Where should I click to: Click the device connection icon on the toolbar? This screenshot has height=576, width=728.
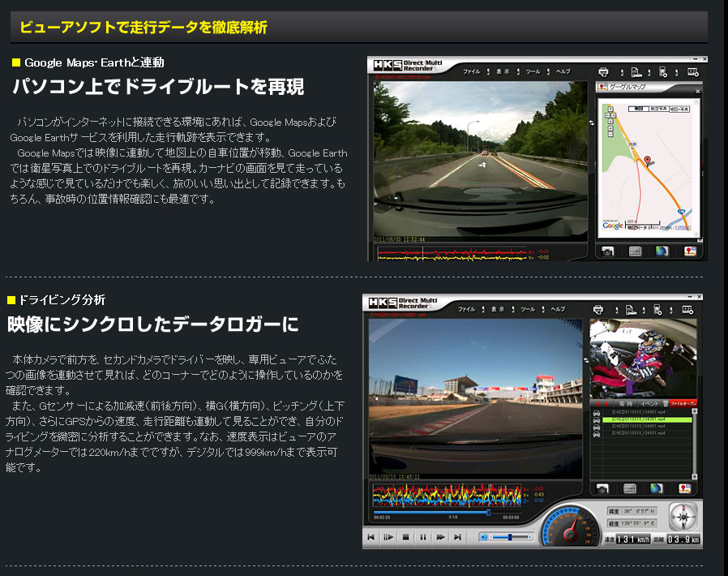pyautogui.click(x=662, y=71)
